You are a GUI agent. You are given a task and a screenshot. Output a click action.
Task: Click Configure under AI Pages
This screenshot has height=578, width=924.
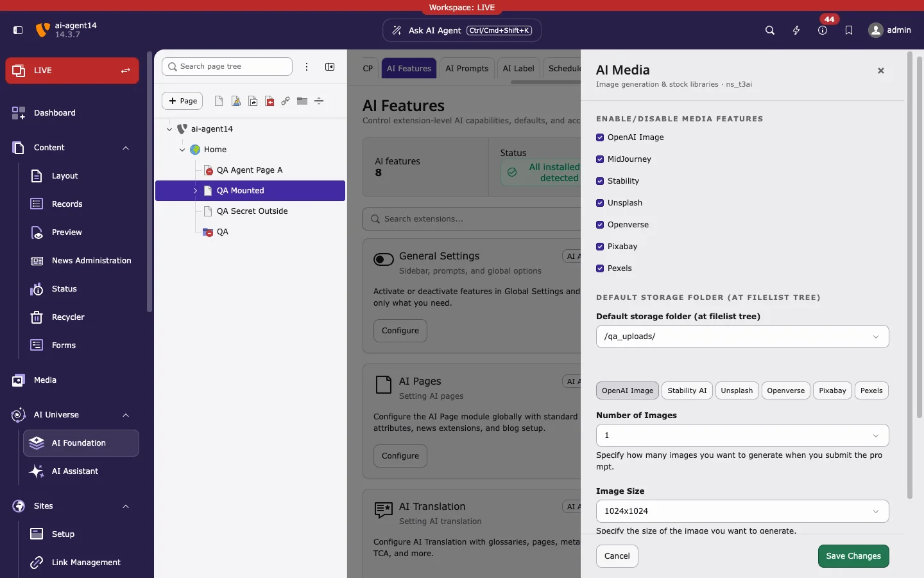400,456
